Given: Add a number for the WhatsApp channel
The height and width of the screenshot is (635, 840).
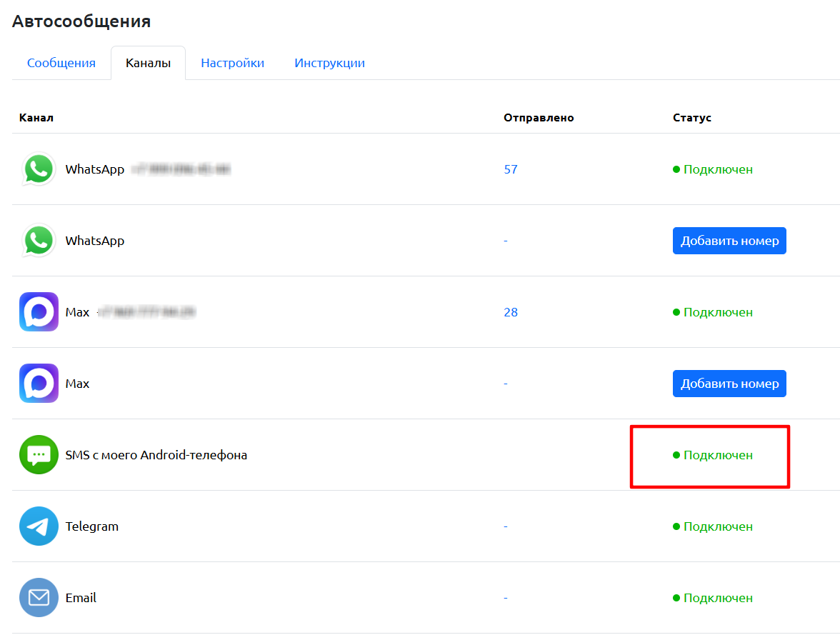Looking at the screenshot, I should click(729, 241).
